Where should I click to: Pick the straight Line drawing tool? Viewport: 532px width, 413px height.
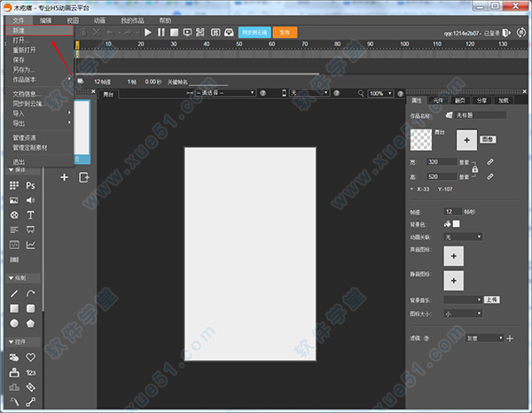pos(13,293)
